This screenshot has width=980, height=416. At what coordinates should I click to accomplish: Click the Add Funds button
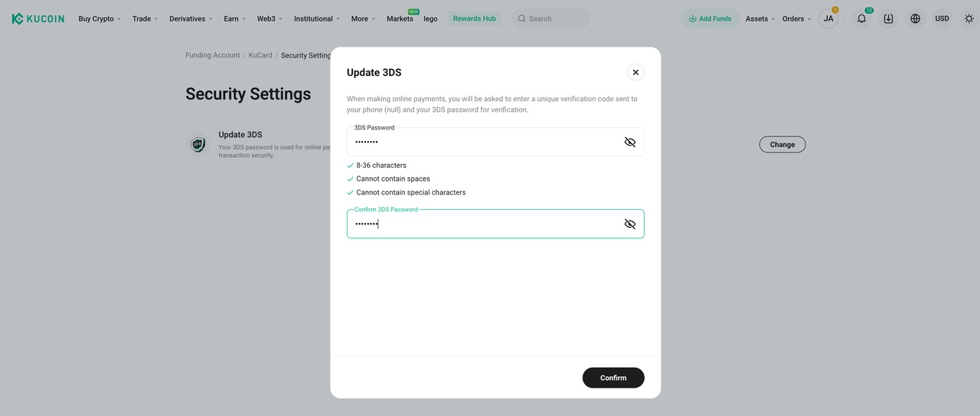click(x=710, y=18)
